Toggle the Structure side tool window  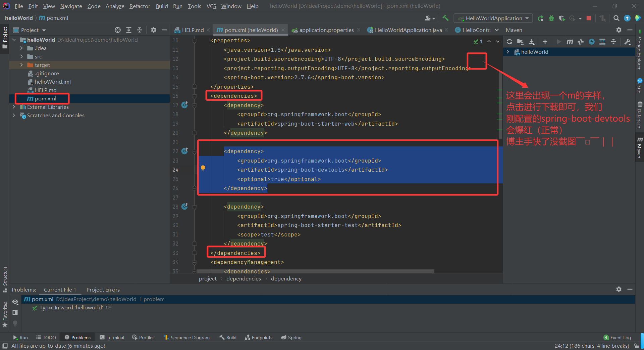[5, 279]
